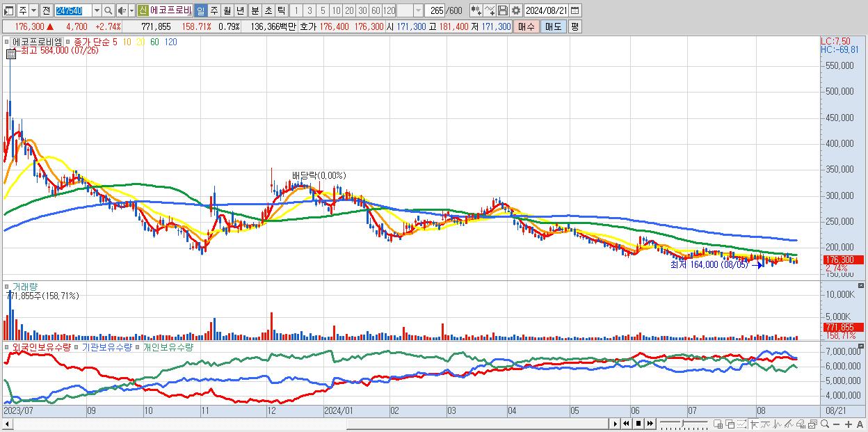Click the fast-forward button in bottom bar
This screenshot has width=868, height=432.
click(650, 424)
